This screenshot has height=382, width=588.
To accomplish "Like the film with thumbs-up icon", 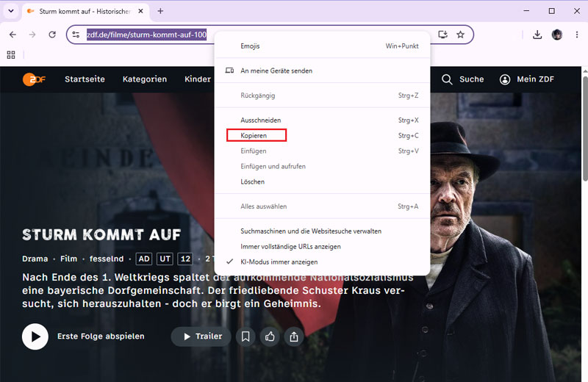I will pyautogui.click(x=270, y=336).
